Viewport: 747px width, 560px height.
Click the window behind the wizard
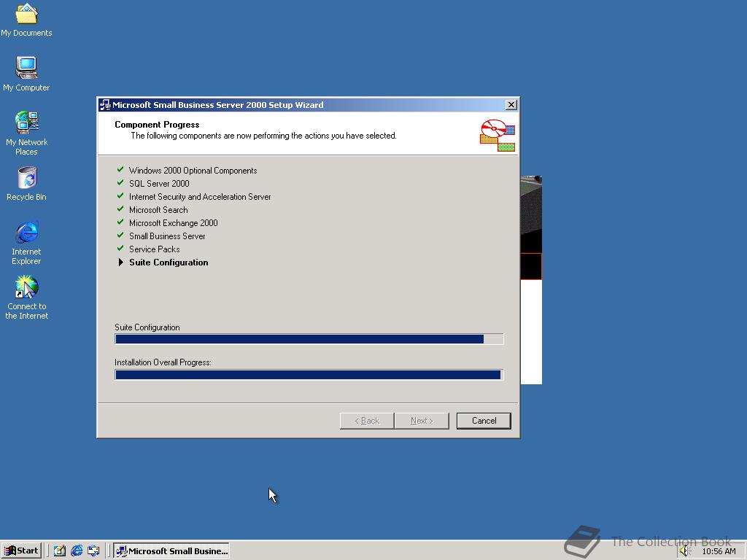point(531,280)
